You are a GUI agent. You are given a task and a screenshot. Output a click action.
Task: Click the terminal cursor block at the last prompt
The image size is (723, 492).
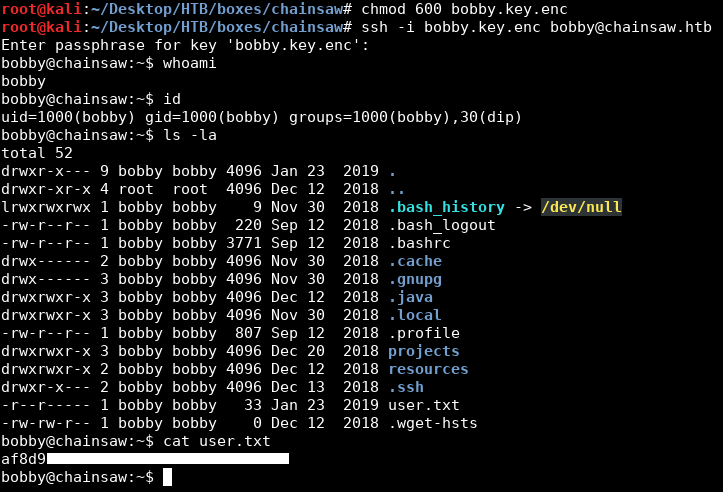click(x=167, y=477)
